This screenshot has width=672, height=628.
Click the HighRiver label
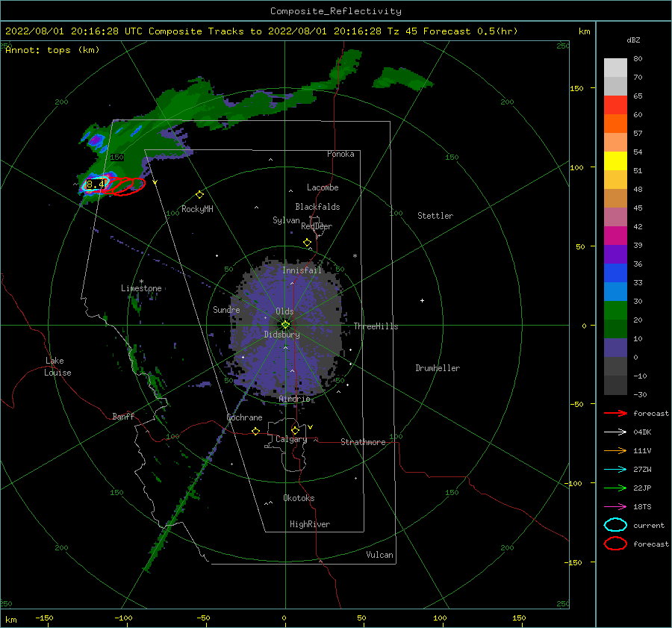coord(310,524)
